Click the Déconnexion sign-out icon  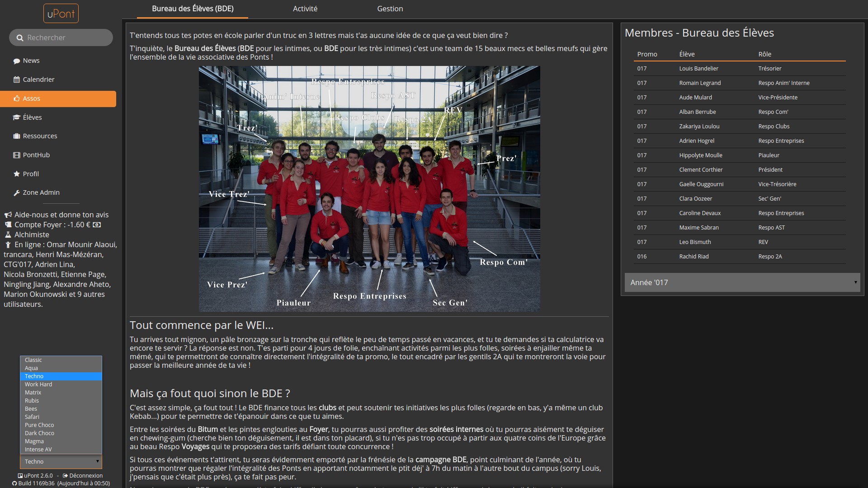pyautogui.click(x=65, y=476)
